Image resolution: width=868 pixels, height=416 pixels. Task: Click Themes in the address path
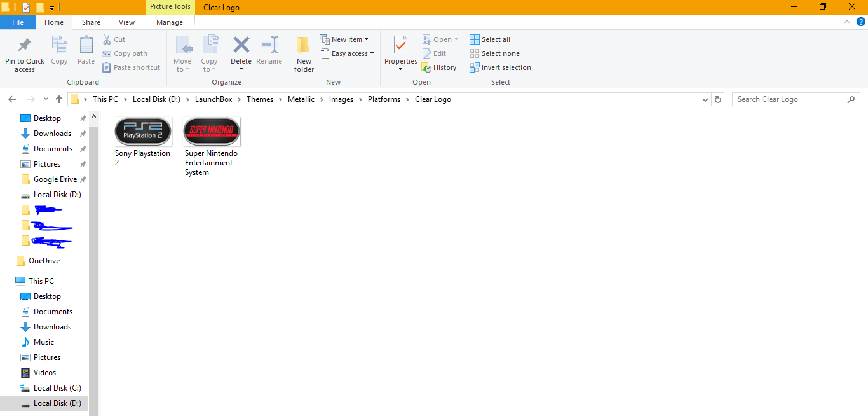point(260,99)
